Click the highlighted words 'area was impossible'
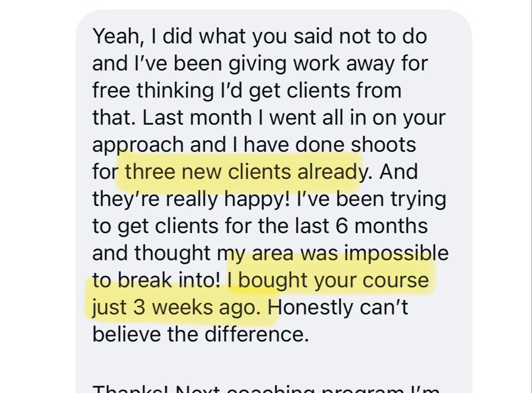The height and width of the screenshot is (393, 532). tap(351, 253)
